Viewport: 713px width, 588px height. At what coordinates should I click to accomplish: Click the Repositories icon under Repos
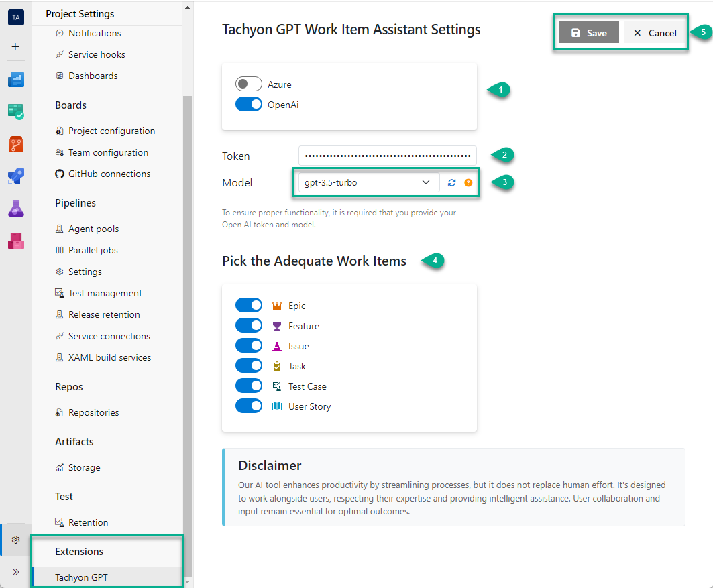coord(59,412)
